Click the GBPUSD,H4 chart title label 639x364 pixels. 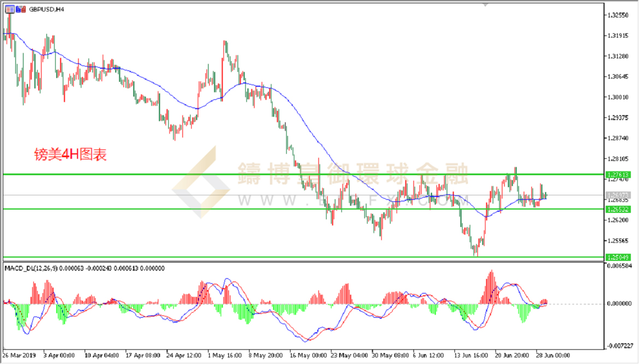[45, 9]
